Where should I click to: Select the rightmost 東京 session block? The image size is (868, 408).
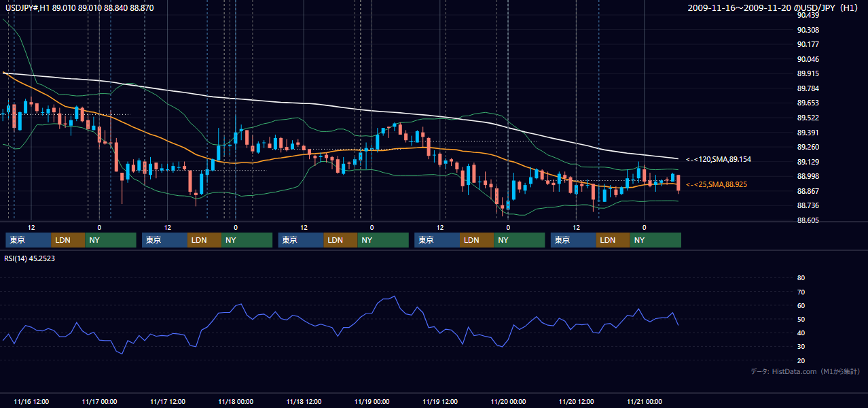(x=573, y=240)
